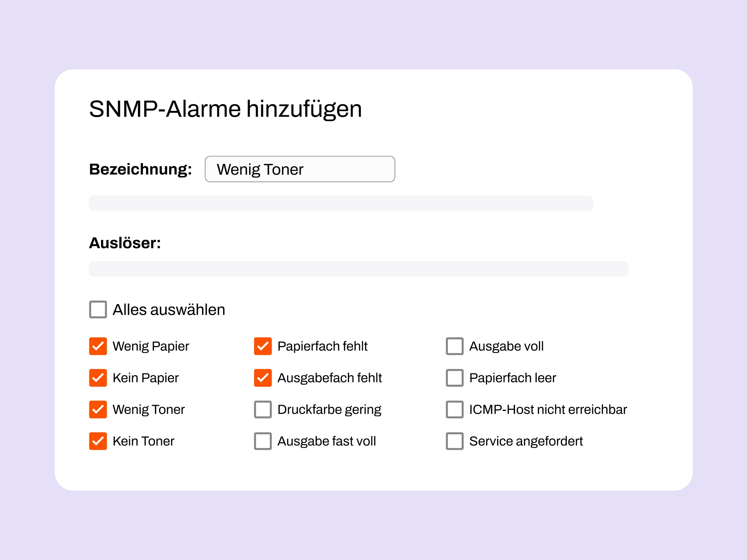
Task: Click the Alles auswählen label text
Action: 169,310
